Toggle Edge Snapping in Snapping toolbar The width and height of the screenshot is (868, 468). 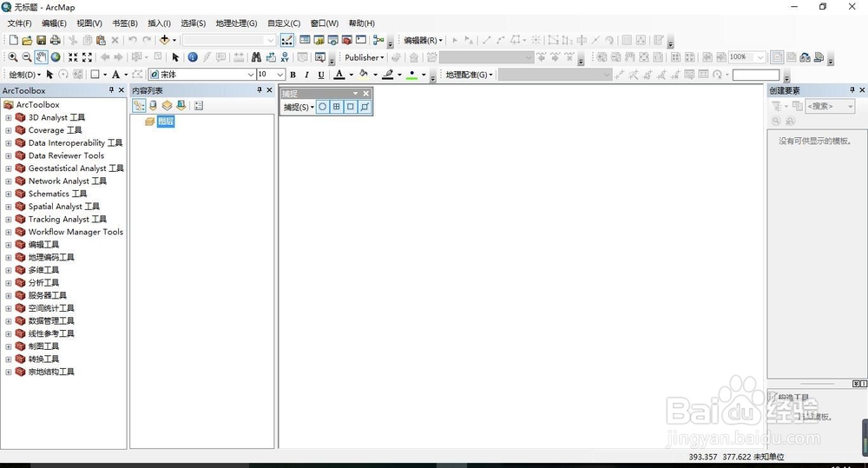(365, 107)
